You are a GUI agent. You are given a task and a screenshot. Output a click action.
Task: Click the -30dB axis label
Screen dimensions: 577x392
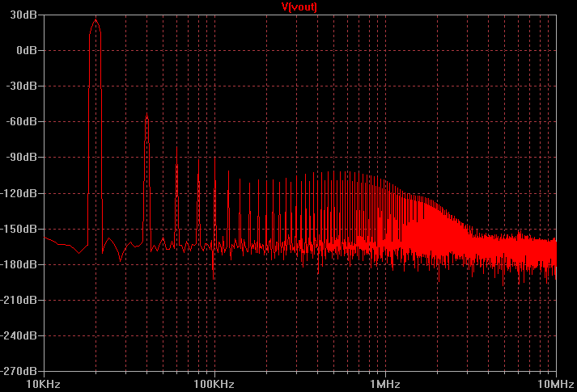coord(22,86)
